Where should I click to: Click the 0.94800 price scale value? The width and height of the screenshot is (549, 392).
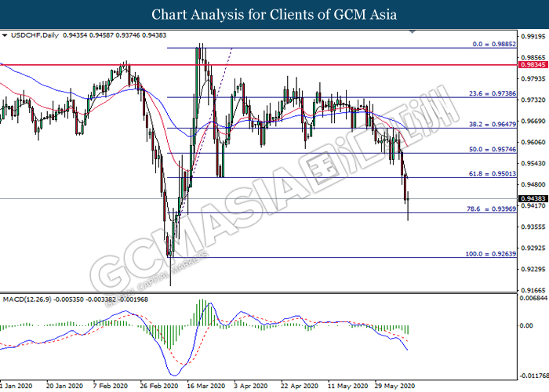533,184
